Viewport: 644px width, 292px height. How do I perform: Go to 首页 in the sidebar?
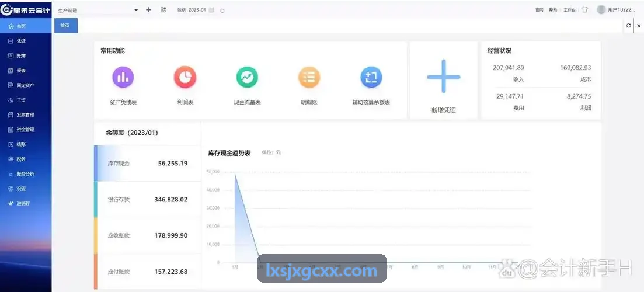(x=26, y=26)
